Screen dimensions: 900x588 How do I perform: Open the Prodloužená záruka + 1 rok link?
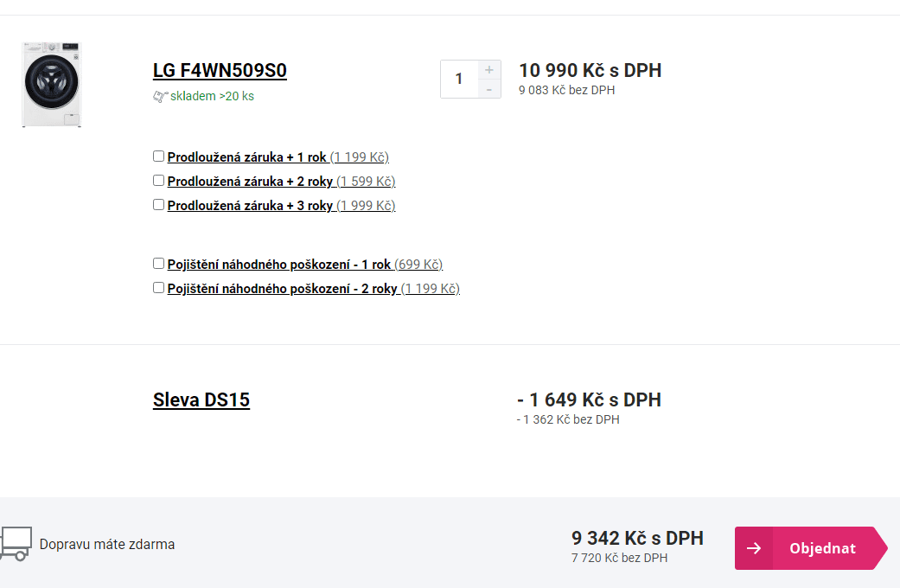(278, 157)
